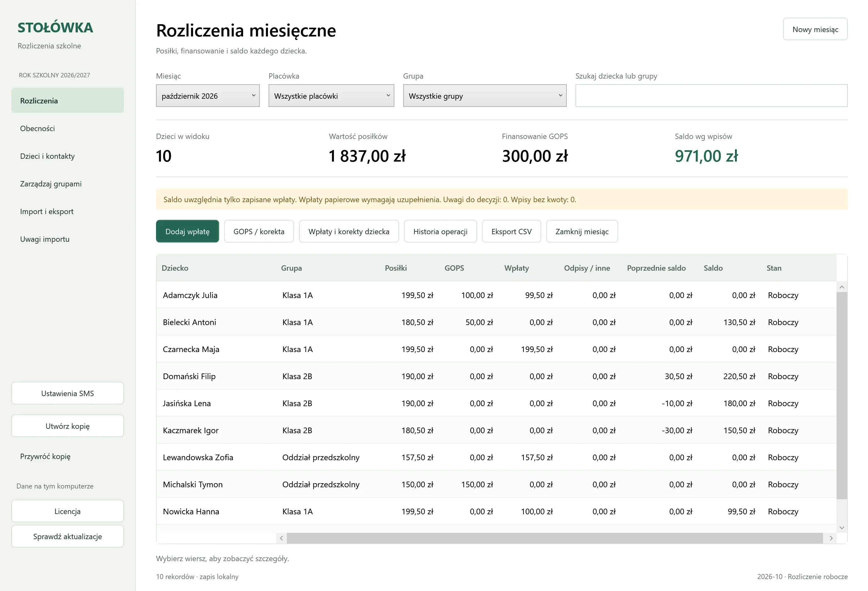Show Historia operacji
868x591 pixels.
(440, 231)
